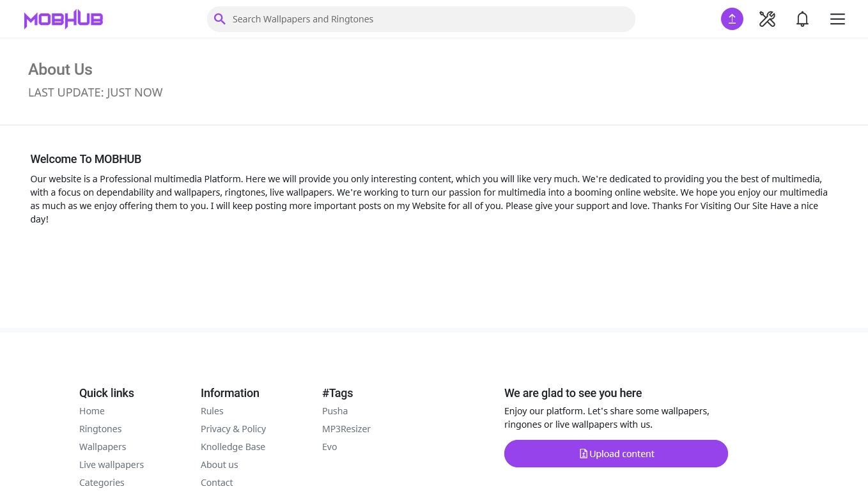
Task: Click the MOBHUB logo
Action: 63,19
